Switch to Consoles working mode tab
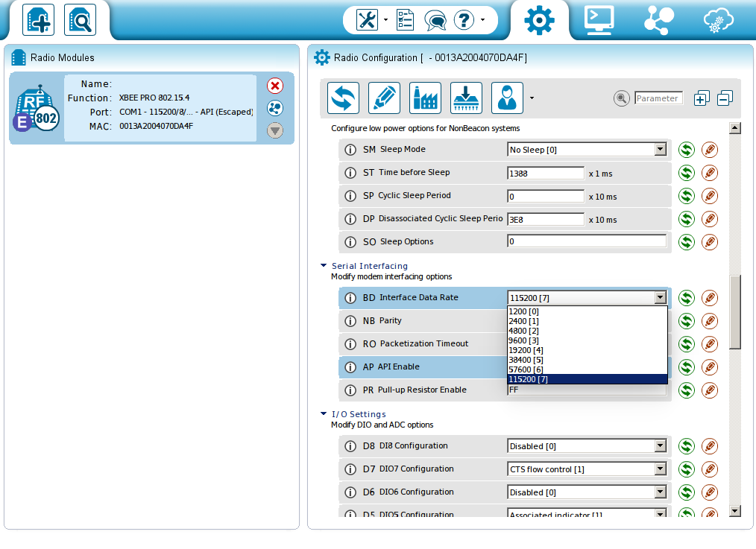Viewport: 756px width, 549px height. (x=599, y=20)
